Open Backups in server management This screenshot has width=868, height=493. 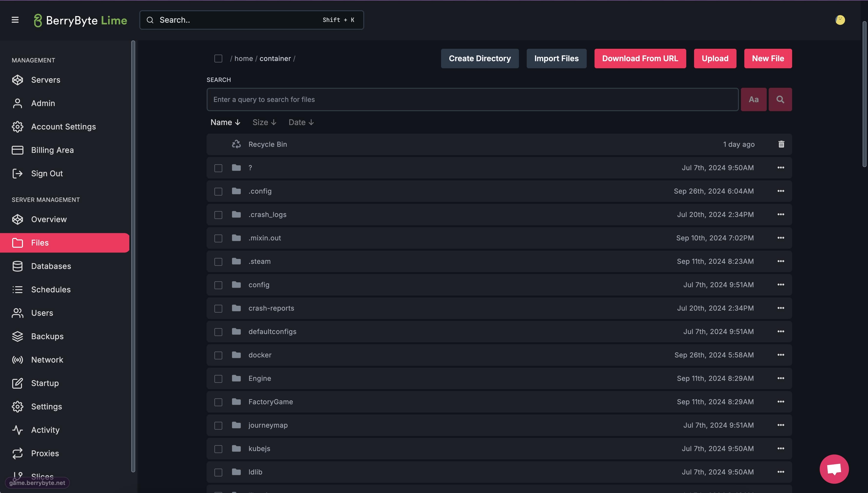pyautogui.click(x=47, y=336)
